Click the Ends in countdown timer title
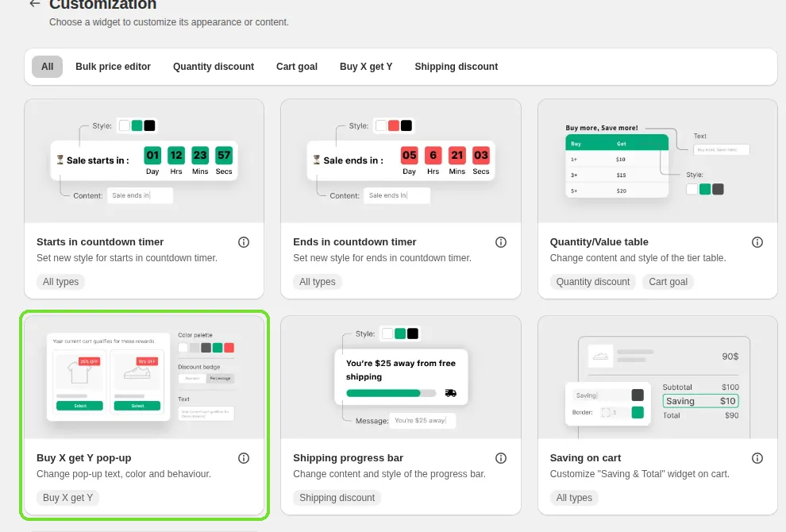The width and height of the screenshot is (786, 532). (355, 241)
